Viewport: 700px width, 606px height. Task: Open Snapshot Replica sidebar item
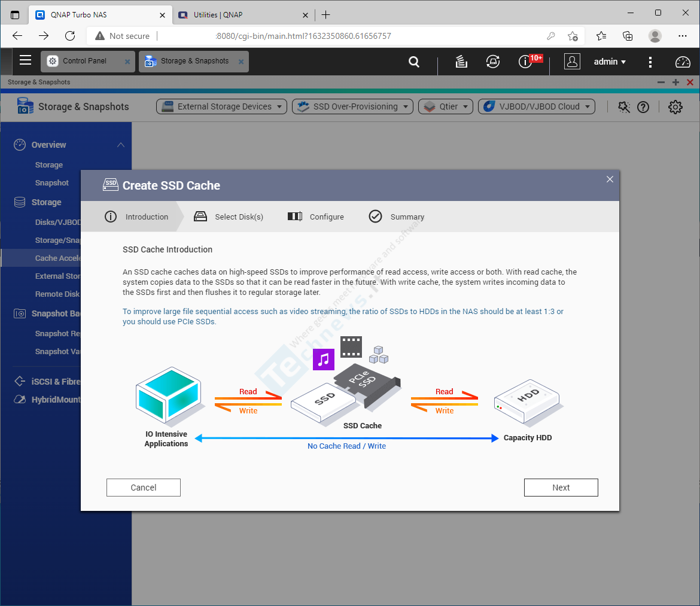(57, 334)
